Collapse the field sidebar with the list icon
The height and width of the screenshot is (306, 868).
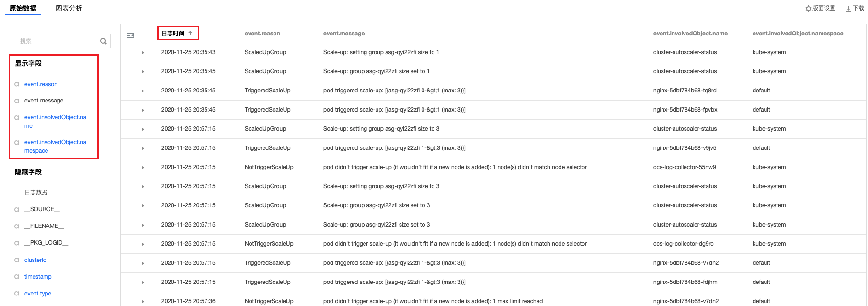(130, 35)
